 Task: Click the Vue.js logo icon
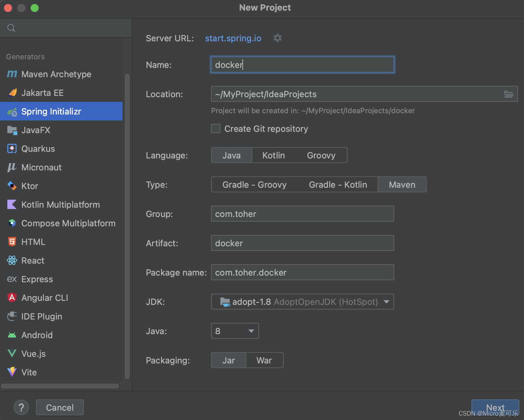click(12, 353)
